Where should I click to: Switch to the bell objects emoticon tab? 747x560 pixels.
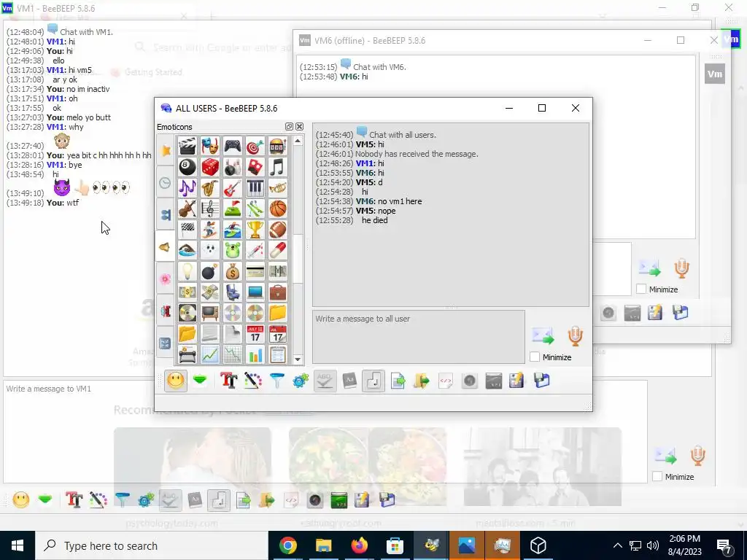165,247
